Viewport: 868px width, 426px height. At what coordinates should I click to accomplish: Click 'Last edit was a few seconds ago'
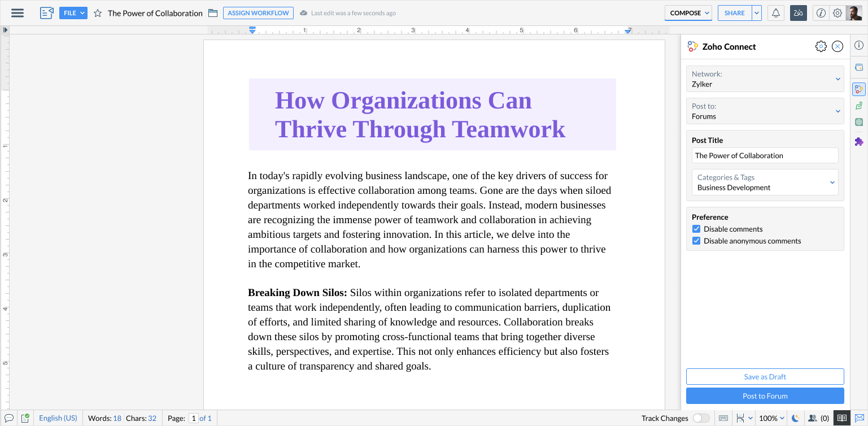click(354, 13)
